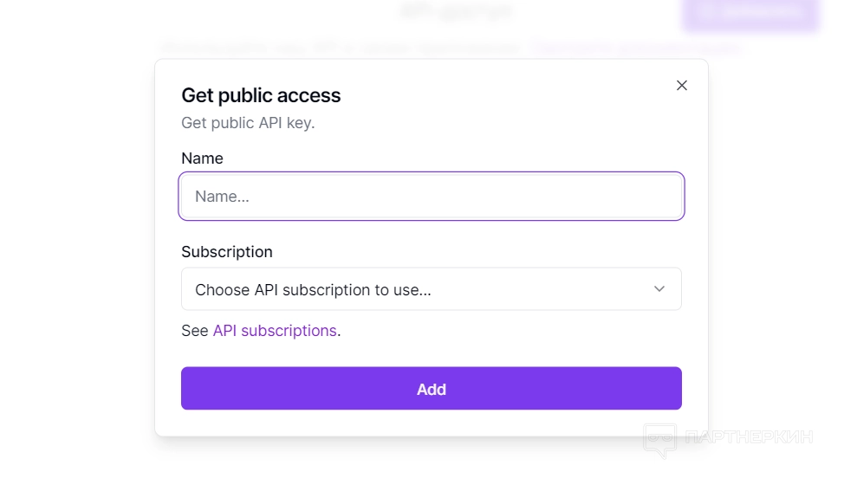
Task: Select the "Name" field label
Action: pyautogui.click(x=202, y=158)
